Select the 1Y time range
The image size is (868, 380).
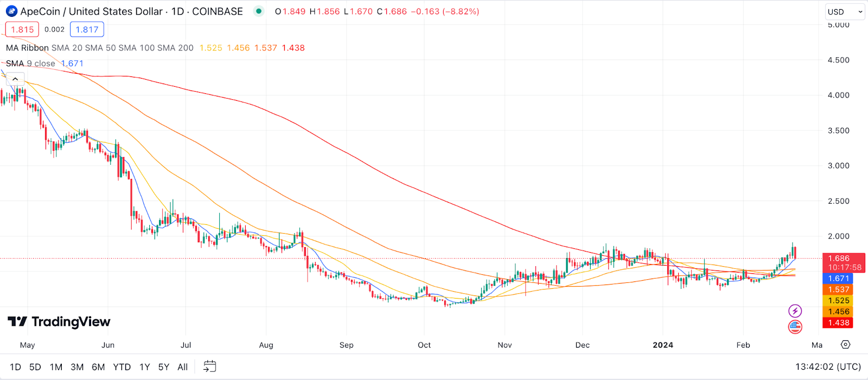[145, 367]
